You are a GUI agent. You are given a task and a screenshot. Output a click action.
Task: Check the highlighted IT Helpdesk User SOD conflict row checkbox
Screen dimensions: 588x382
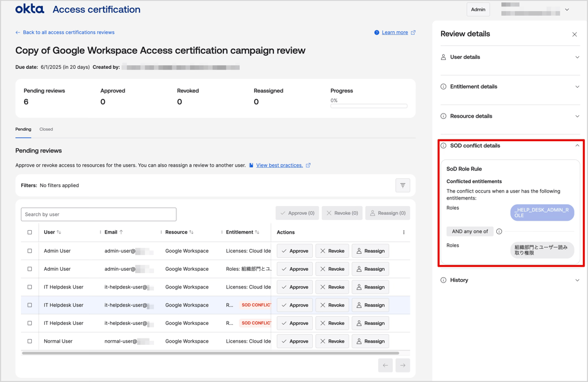pyautogui.click(x=29, y=305)
